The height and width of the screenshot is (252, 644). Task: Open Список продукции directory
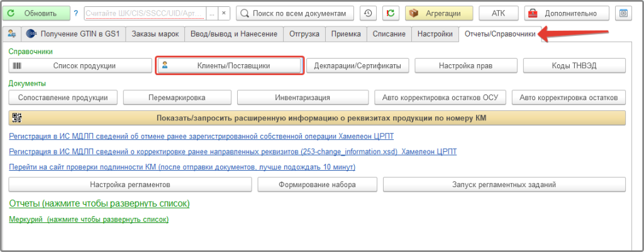click(x=80, y=66)
